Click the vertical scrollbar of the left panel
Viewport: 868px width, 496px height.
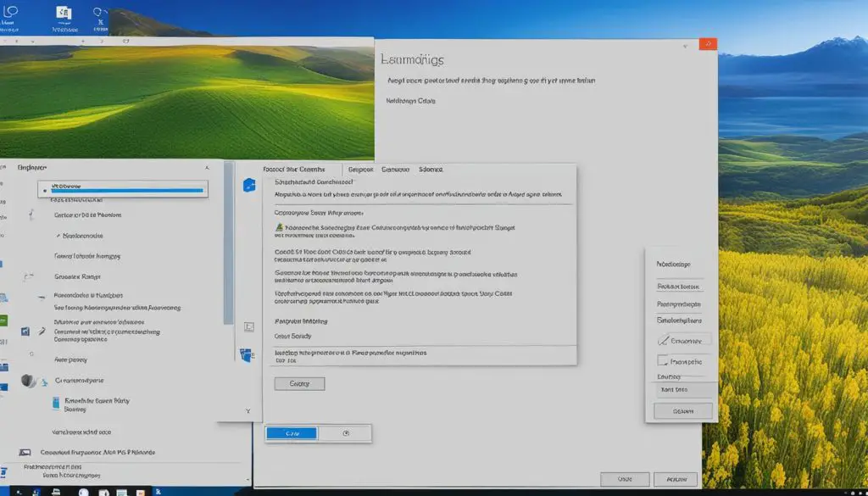click(229, 243)
